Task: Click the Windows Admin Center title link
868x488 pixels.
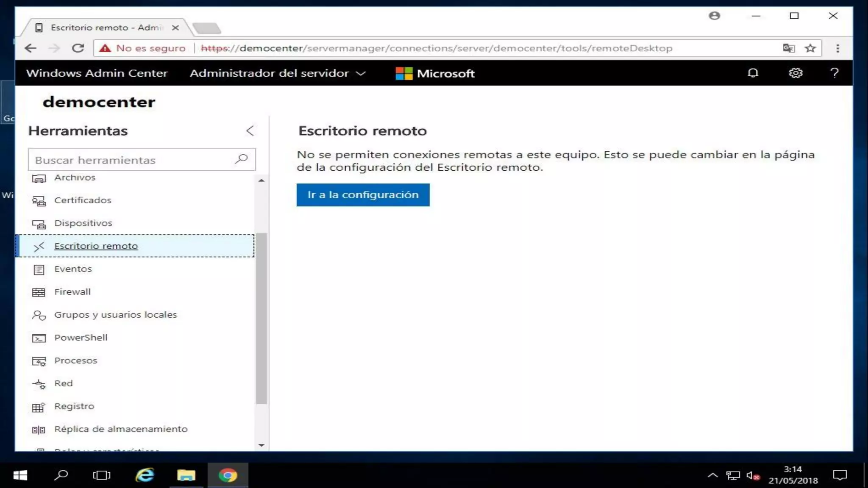Action: point(97,73)
